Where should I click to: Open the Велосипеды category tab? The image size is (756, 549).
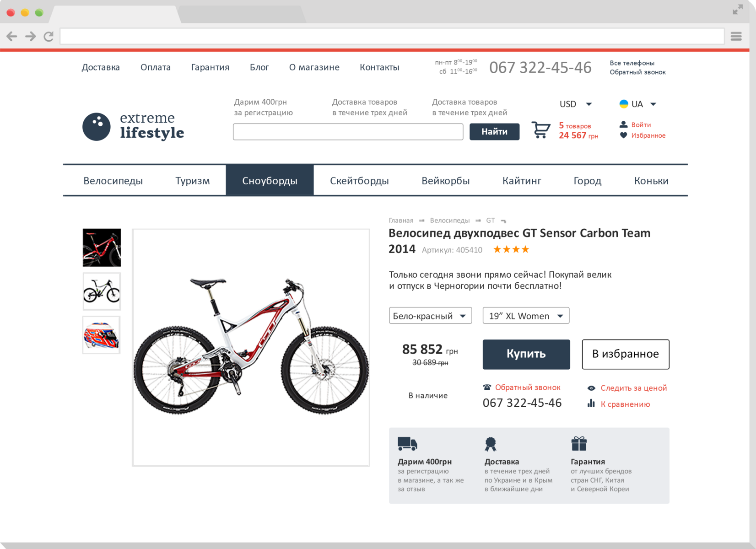[x=113, y=180]
